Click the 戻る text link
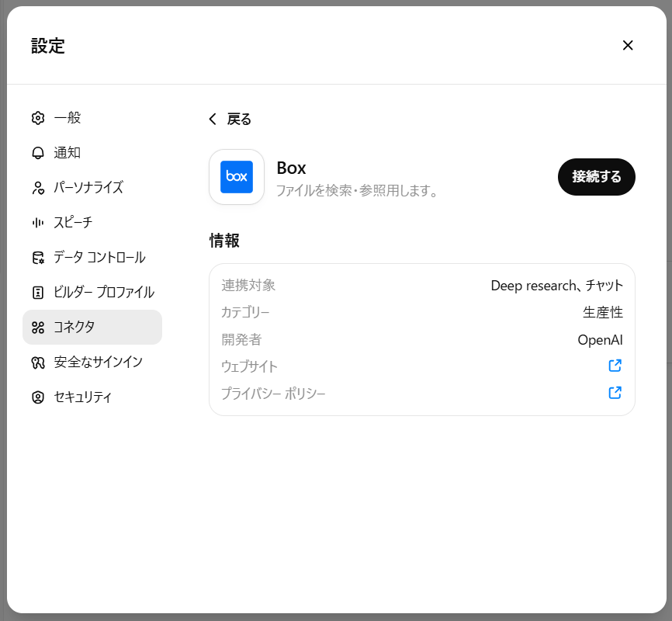672x621 pixels. [239, 120]
